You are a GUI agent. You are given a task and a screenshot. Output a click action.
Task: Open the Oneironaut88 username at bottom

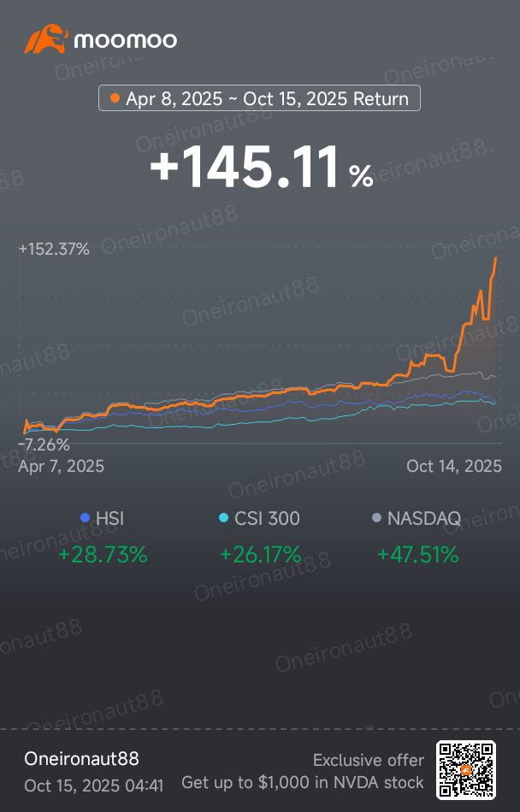[x=81, y=759]
